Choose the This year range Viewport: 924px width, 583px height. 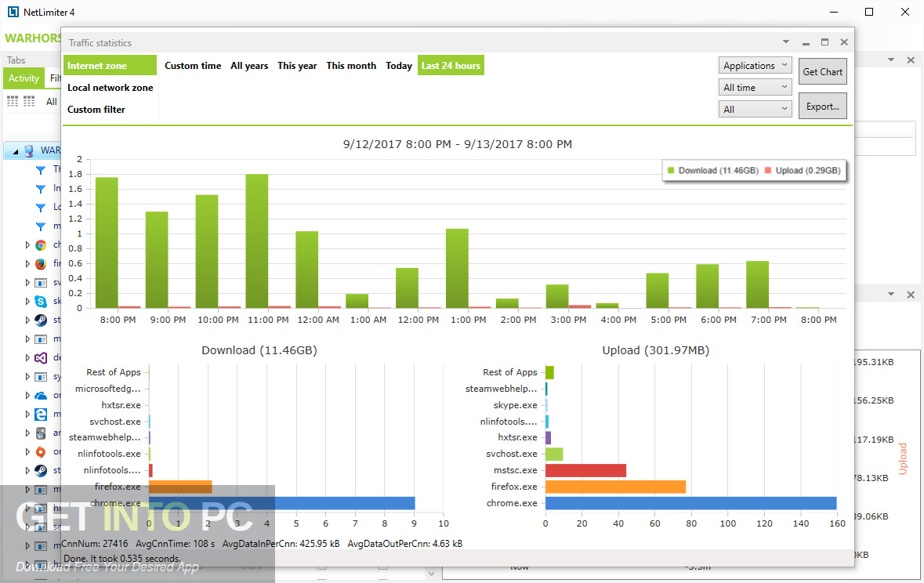[297, 66]
